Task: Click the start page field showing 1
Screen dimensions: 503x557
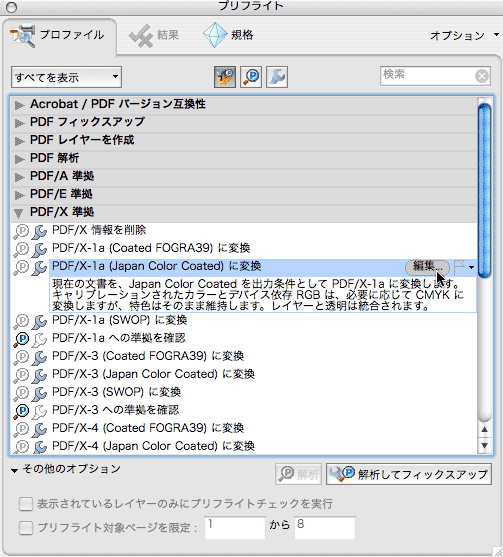Action: click(x=235, y=528)
